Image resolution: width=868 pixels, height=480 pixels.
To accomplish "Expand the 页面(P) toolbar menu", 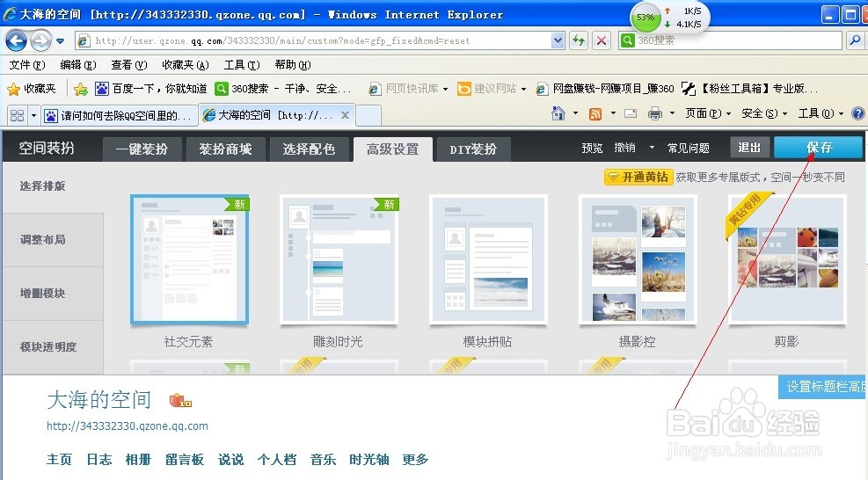I will click(708, 113).
